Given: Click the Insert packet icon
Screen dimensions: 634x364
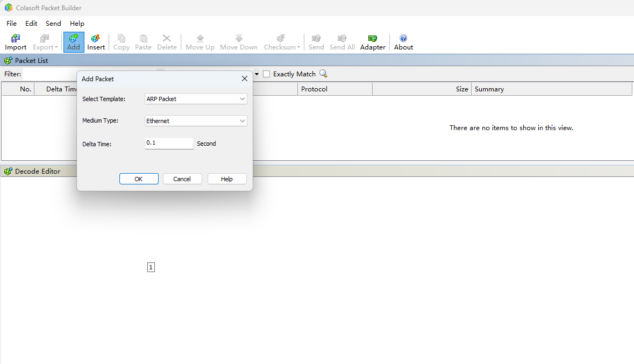Looking at the screenshot, I should (x=96, y=41).
